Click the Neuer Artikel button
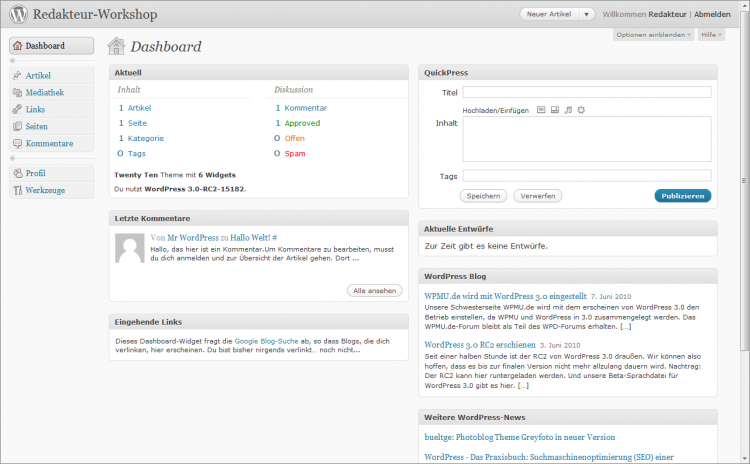This screenshot has width=750, height=464. [549, 14]
